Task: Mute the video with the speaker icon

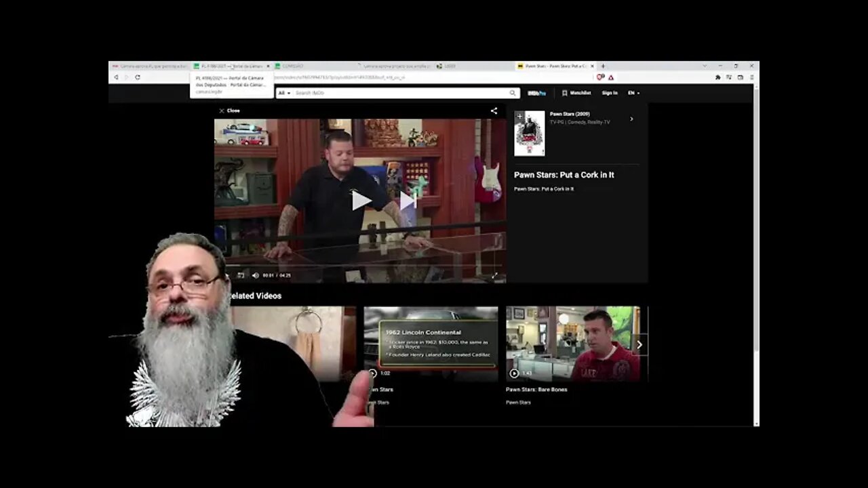Action: [x=255, y=275]
